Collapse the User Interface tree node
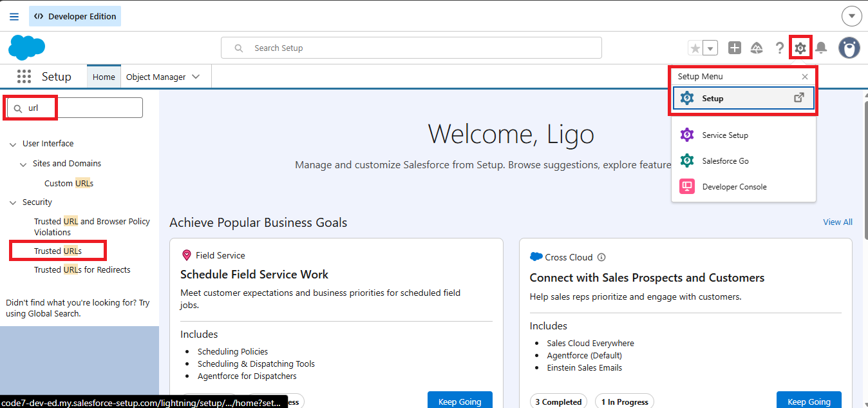Screen dimensions: 868x408 13,144
